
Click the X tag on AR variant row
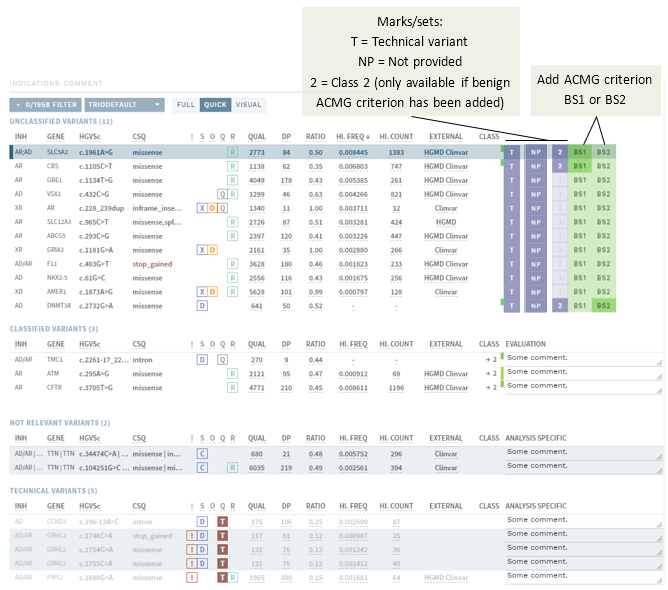pyautogui.click(x=201, y=207)
